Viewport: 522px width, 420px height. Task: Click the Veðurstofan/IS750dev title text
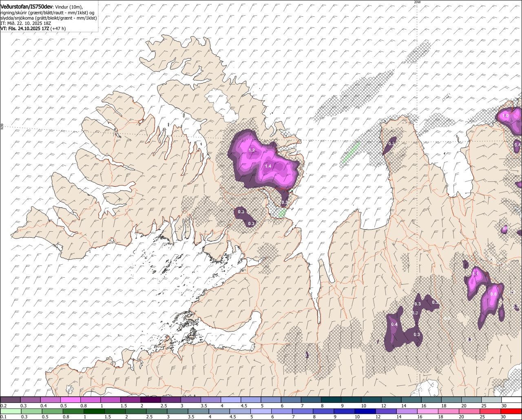click(x=26, y=7)
